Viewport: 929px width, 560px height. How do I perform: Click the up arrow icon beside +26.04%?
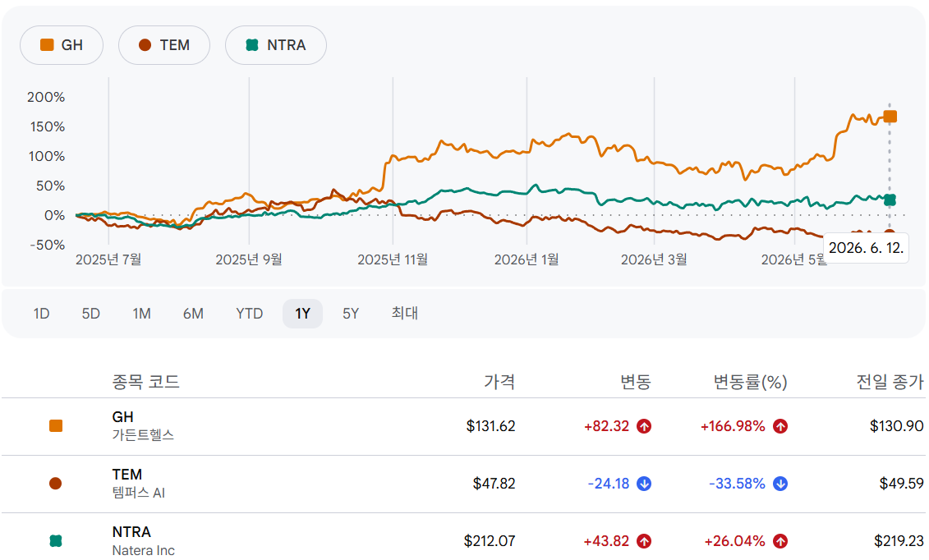click(x=780, y=541)
